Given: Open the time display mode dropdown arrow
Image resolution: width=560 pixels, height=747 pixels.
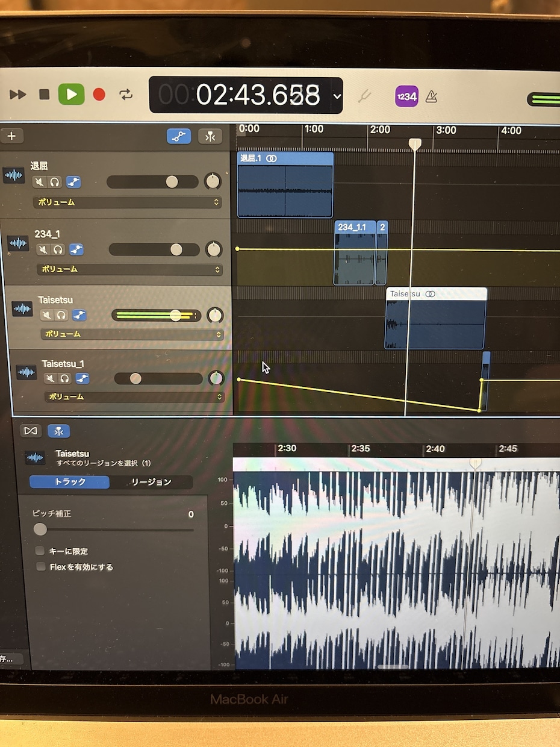Looking at the screenshot, I should [337, 96].
